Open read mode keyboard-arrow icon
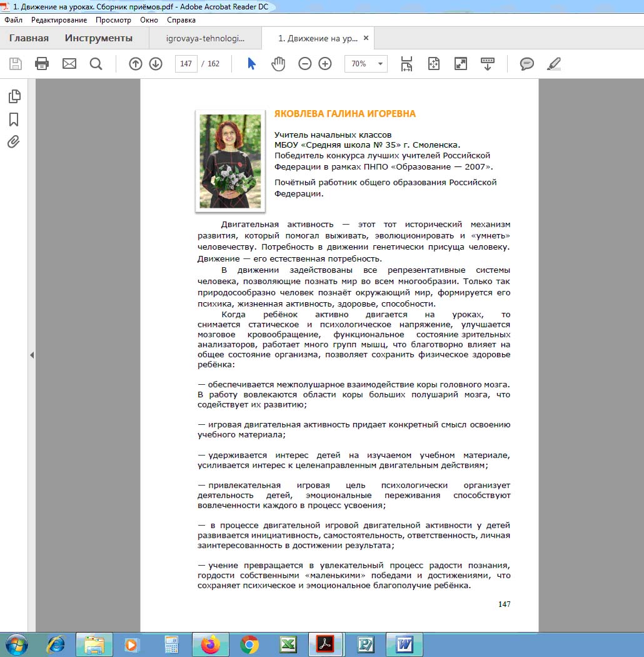644x657 pixels. tap(488, 64)
